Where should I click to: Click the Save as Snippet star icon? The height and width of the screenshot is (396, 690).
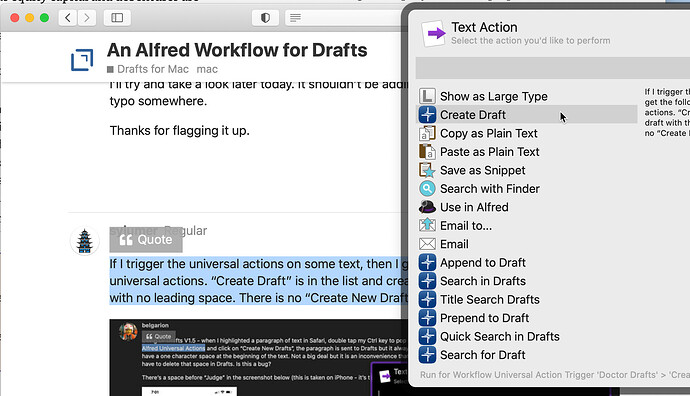tap(427, 170)
